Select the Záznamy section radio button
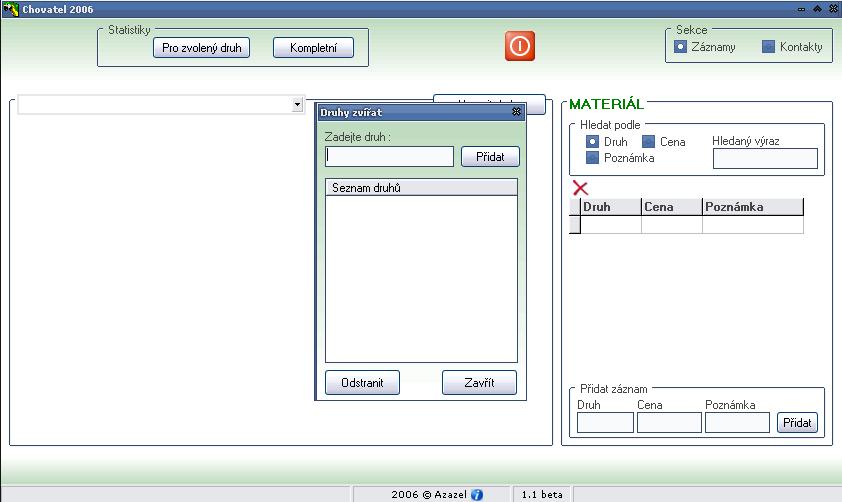 pos(680,47)
